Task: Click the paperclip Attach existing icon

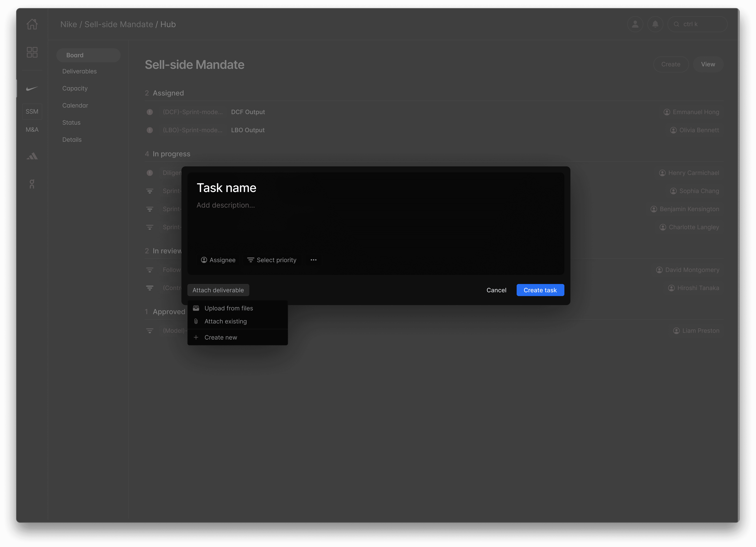Action: click(x=196, y=321)
